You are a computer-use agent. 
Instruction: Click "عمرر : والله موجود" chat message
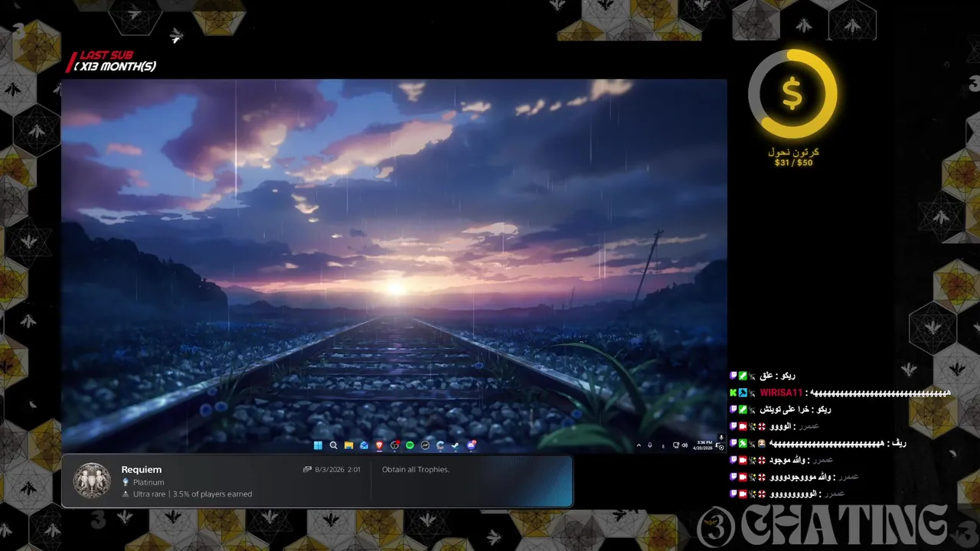click(x=801, y=460)
